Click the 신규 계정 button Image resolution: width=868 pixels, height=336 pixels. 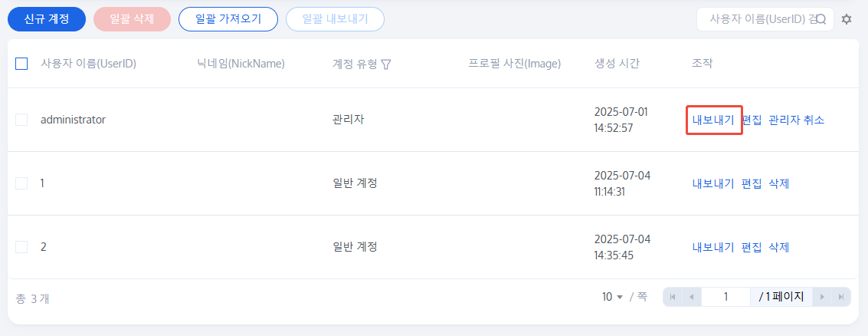(47, 19)
